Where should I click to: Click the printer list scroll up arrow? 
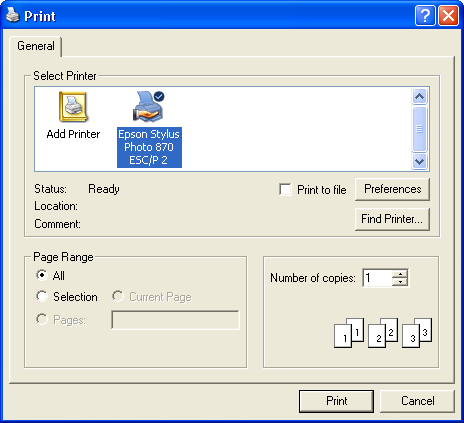point(419,97)
